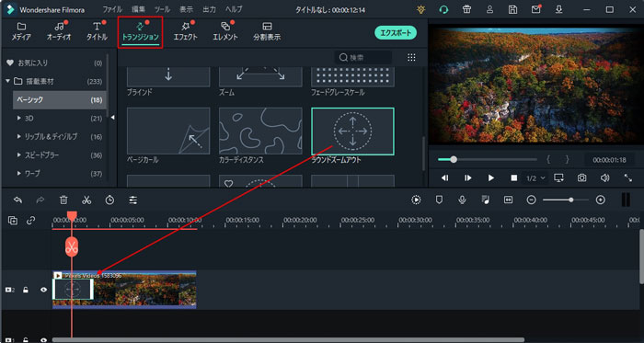
Task: Click the timeline zoom slider
Action: [566, 200]
